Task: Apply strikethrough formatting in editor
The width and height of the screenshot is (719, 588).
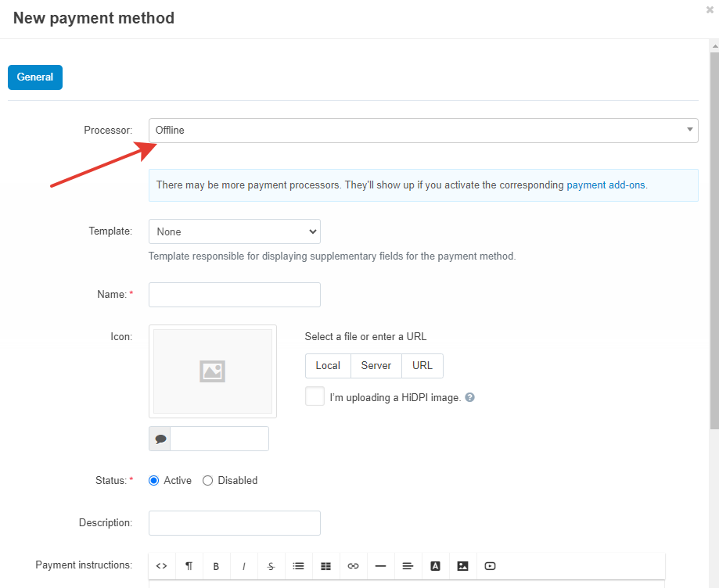Action: [271, 566]
